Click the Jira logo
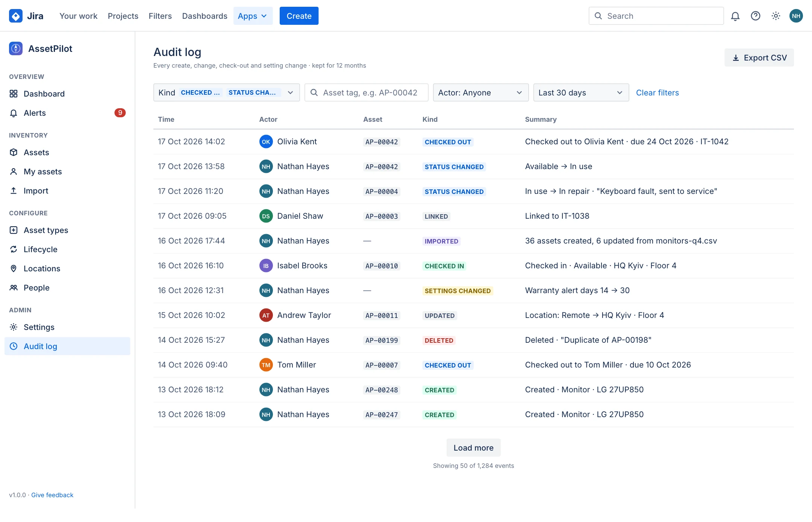The image size is (812, 522). pyautogui.click(x=26, y=16)
